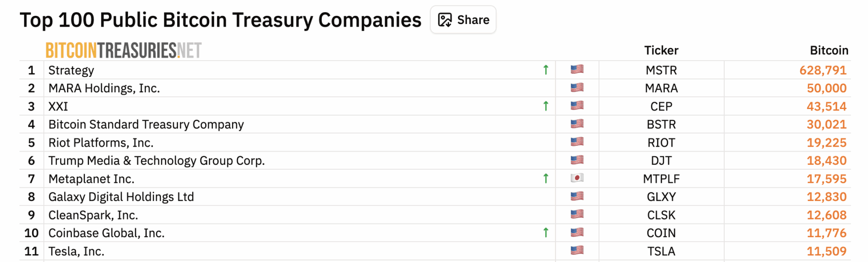Open the Strategy company link
The height and width of the screenshot is (262, 868).
coord(71,70)
